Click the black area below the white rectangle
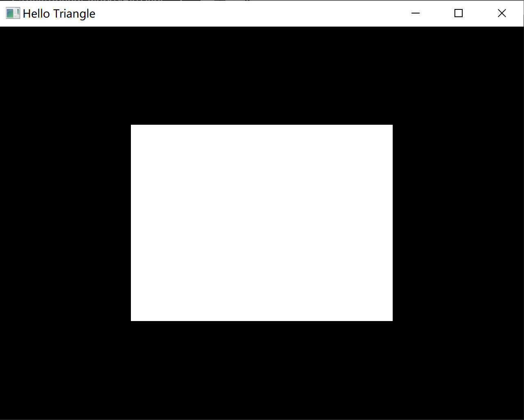 pos(262,368)
